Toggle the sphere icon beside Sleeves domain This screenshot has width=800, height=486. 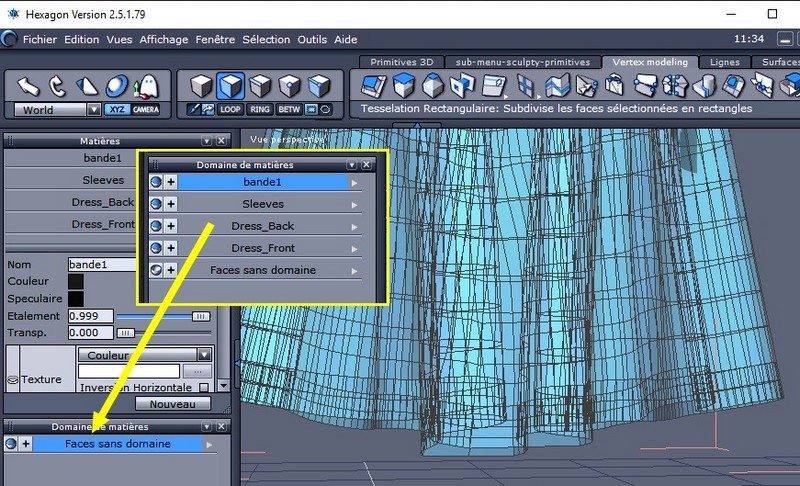coord(156,204)
